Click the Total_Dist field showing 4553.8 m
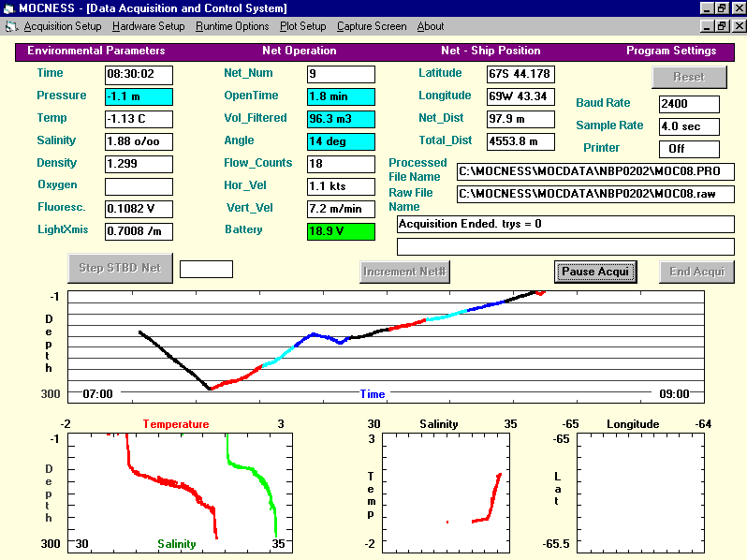Image resolution: width=747 pixels, height=560 pixels. 520,141
